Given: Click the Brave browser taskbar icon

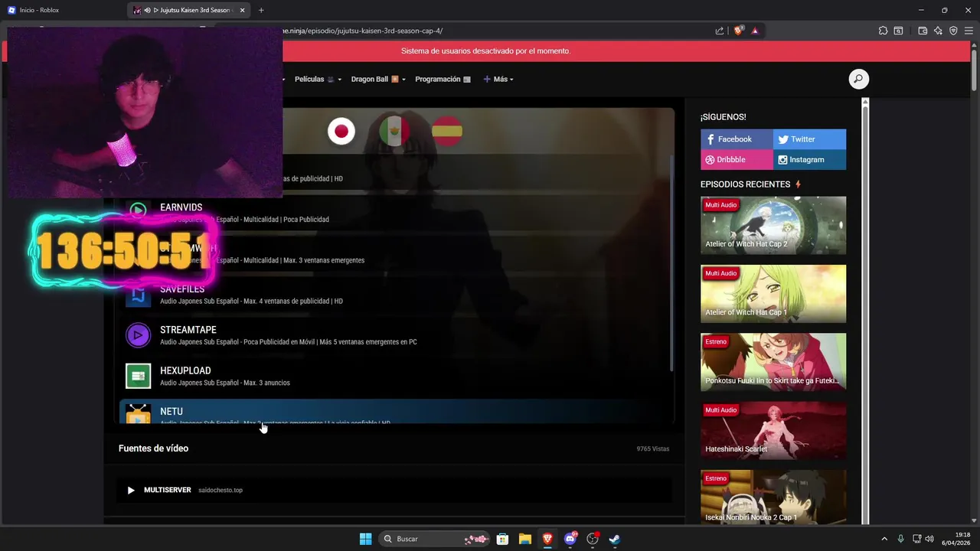Looking at the screenshot, I should [x=547, y=539].
